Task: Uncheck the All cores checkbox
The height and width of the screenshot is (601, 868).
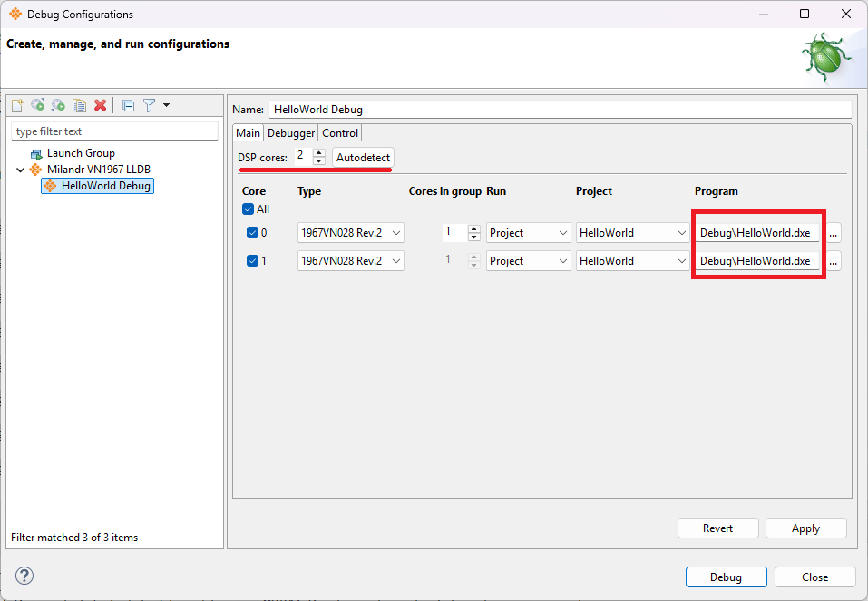Action: 249,209
